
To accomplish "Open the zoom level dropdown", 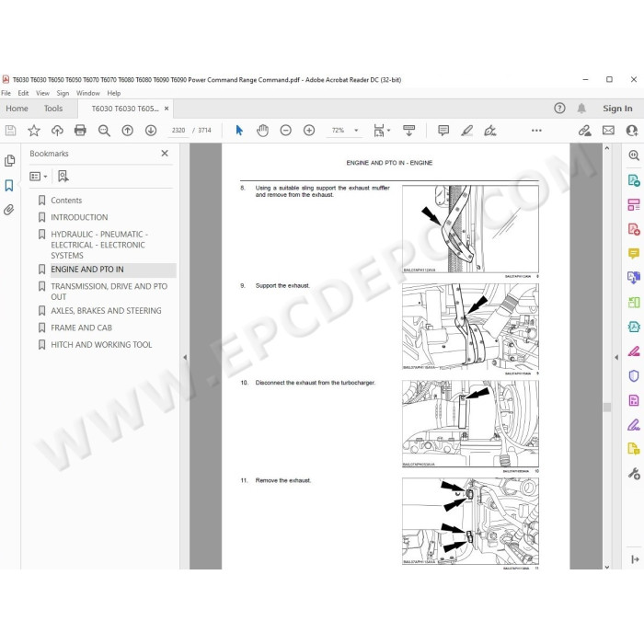I will [356, 131].
